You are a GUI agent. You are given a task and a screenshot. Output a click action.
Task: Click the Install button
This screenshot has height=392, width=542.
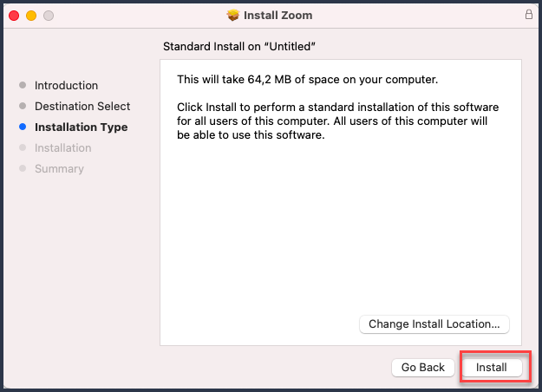pos(492,367)
